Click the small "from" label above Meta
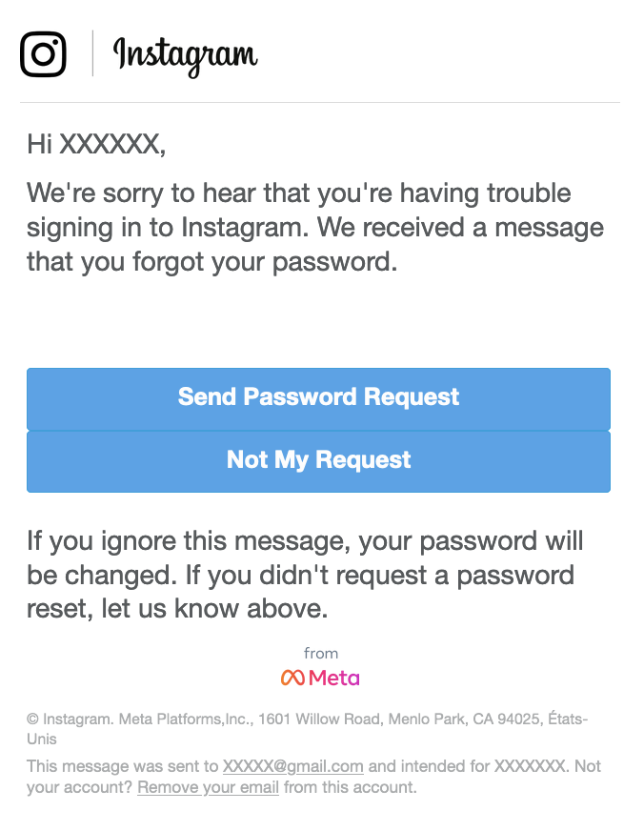This screenshot has width=644, height=831. tap(321, 654)
